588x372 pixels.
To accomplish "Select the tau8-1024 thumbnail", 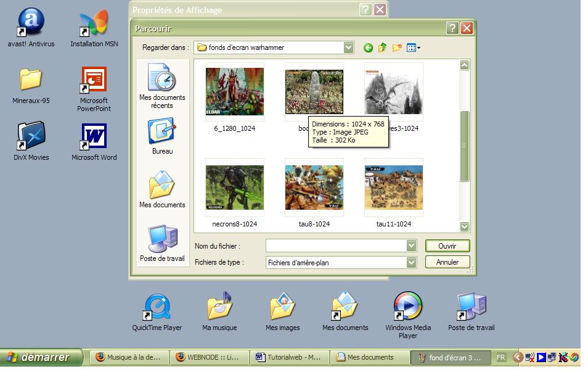I will [314, 188].
